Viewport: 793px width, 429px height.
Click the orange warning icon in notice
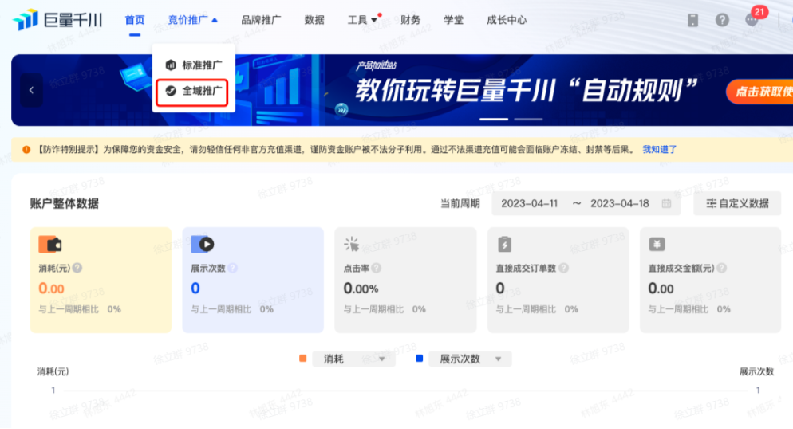26,149
